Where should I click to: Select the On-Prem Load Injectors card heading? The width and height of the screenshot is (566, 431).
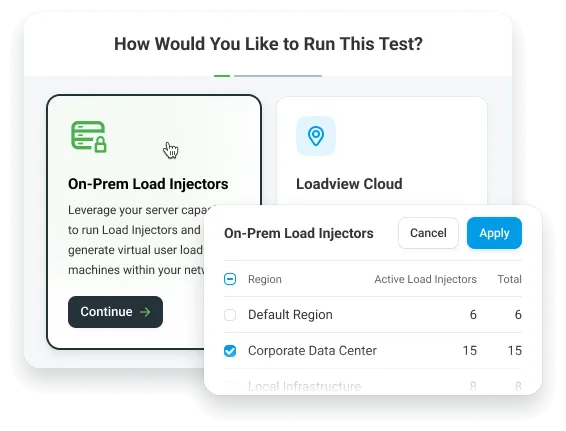pyautogui.click(x=148, y=184)
